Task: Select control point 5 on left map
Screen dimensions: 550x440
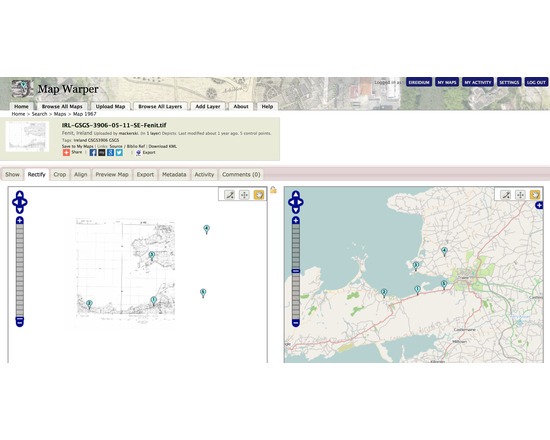Action: [203, 293]
